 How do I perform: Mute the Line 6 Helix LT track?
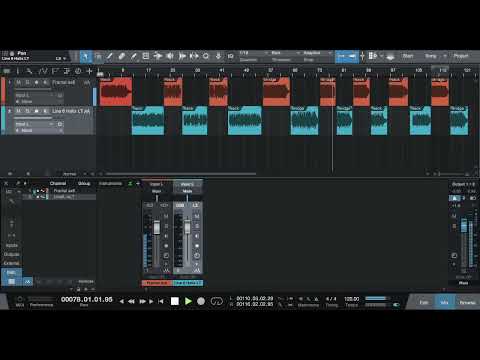pos(19,111)
